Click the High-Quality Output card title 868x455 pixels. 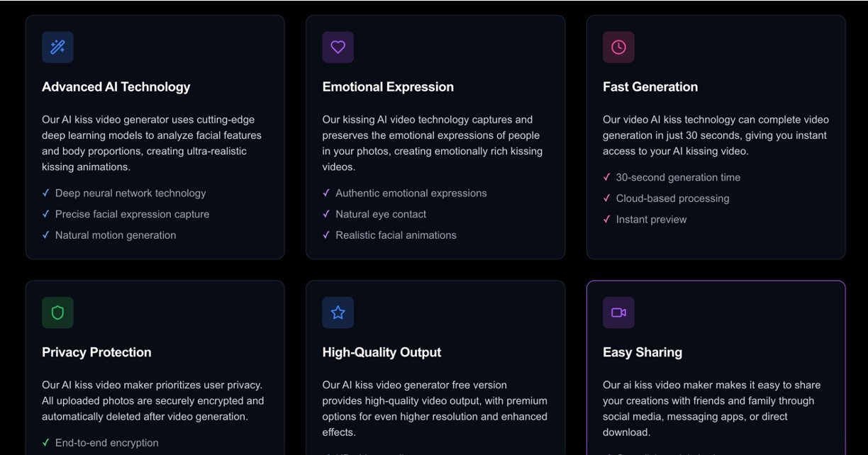click(382, 352)
